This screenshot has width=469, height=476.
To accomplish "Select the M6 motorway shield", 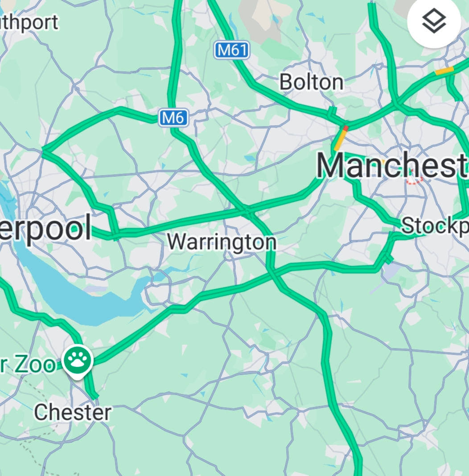I will (173, 118).
